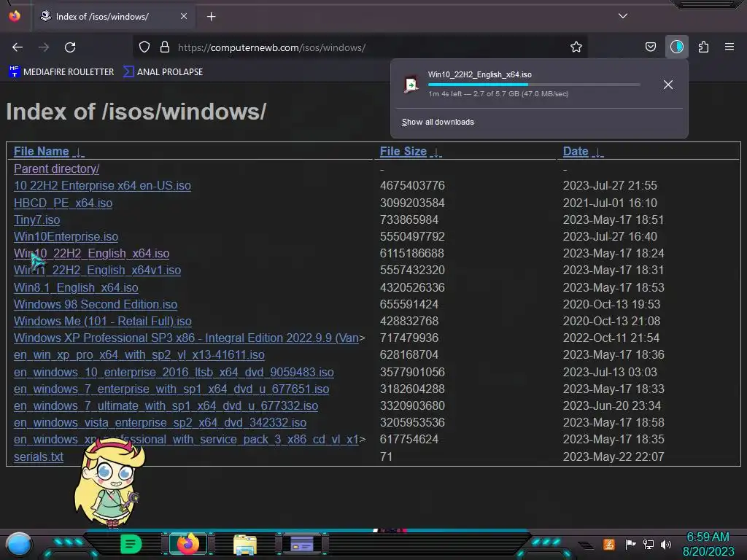Download en_windows_vista_enterprise_sp2 iso

click(160, 422)
